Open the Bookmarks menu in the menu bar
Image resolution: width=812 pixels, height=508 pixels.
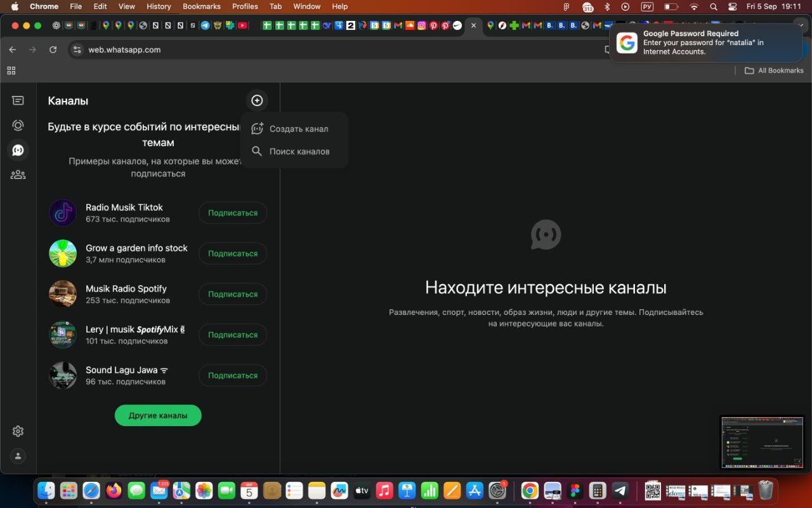click(x=201, y=6)
